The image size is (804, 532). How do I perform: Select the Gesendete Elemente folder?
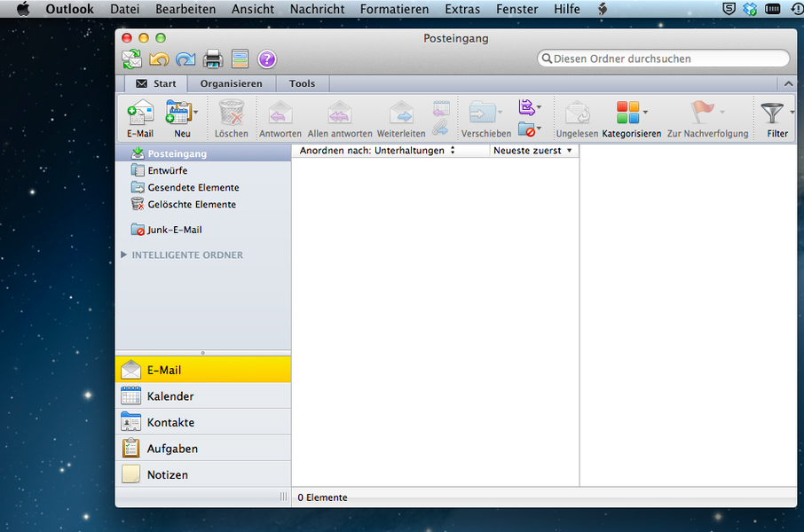[203, 187]
